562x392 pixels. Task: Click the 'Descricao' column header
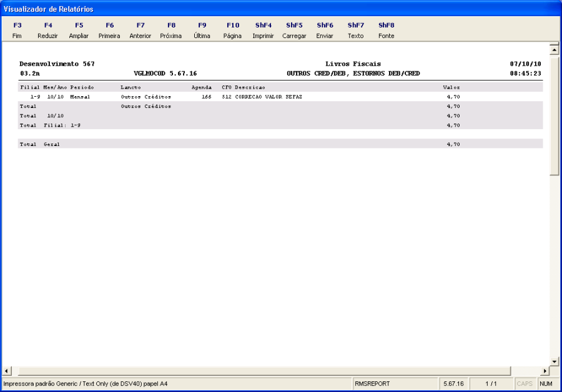(250, 87)
